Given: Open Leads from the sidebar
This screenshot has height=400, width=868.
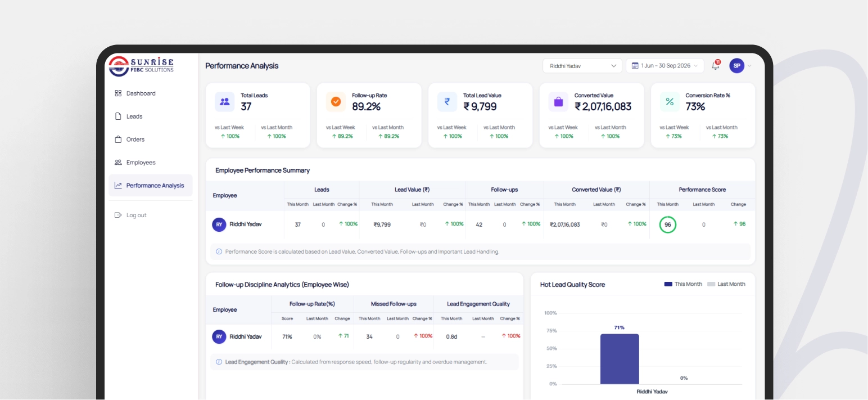Looking at the screenshot, I should (x=151, y=116).
